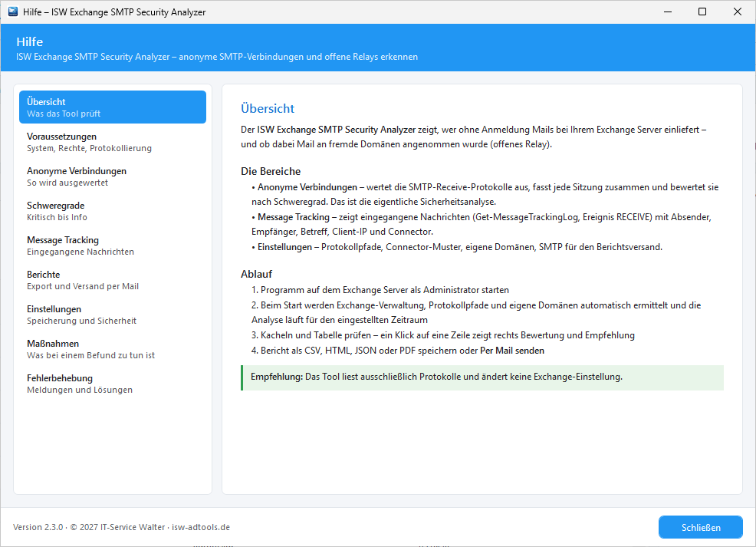Click the Ablauf section heading
This screenshot has width=756, height=547.
tap(257, 274)
